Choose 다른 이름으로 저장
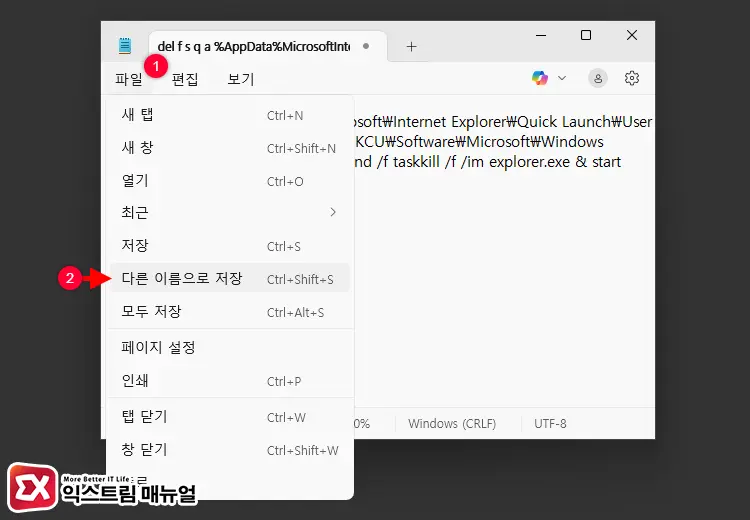This screenshot has width=750, height=520. [230, 278]
